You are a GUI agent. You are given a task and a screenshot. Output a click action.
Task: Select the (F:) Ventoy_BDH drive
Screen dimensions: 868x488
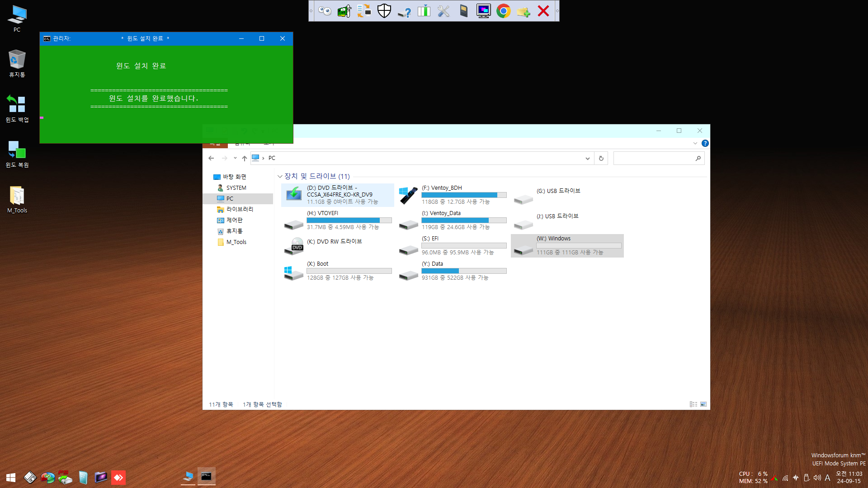click(x=453, y=195)
